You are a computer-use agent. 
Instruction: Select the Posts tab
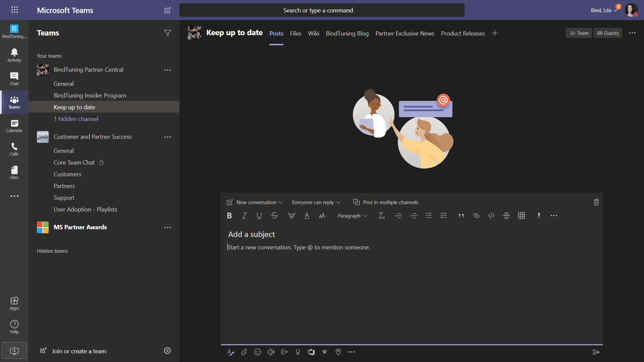pyautogui.click(x=276, y=33)
